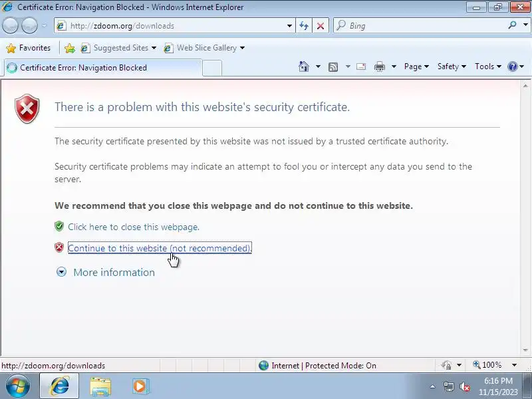Select the Certificate Error tab

103,68
